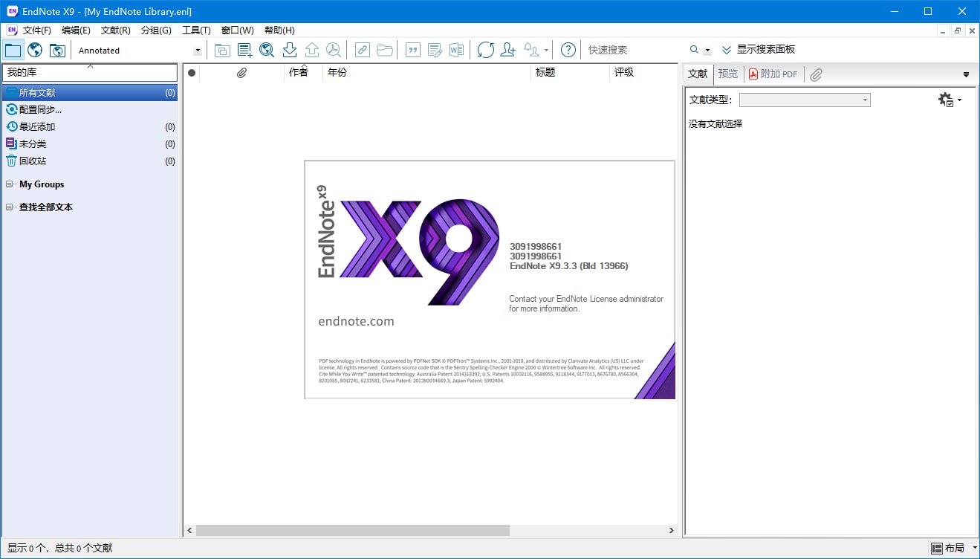Switch to the 预览 tab
The image size is (980, 559).
click(727, 74)
